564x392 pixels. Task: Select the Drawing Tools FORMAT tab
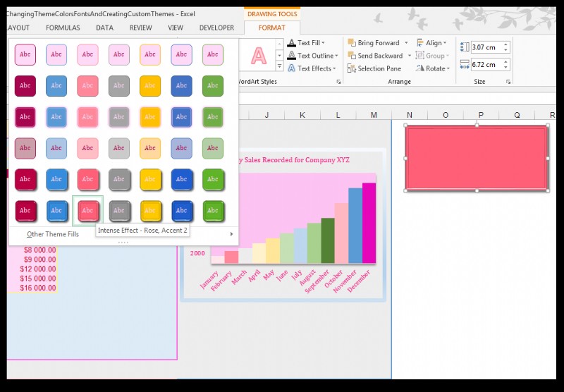[x=271, y=27]
